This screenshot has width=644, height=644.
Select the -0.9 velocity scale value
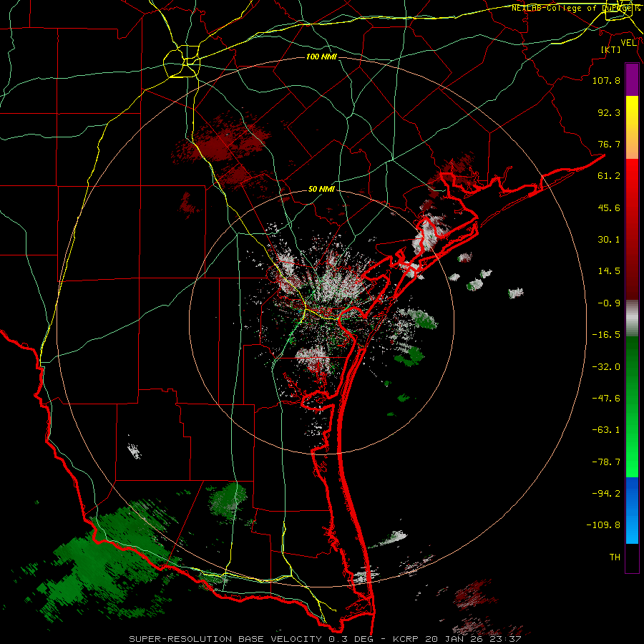(609, 303)
